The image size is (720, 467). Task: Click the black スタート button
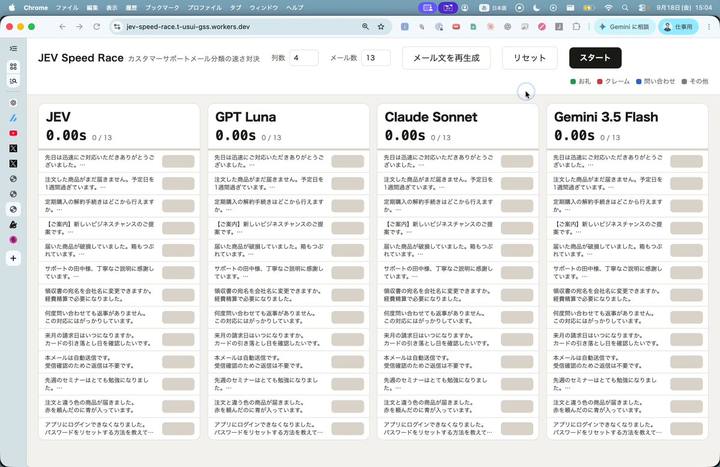click(595, 58)
